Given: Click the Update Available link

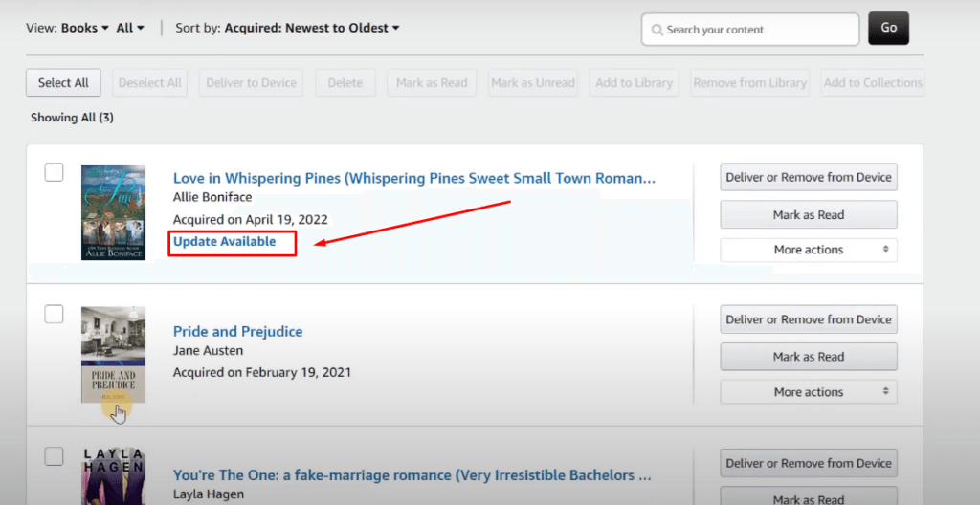Looking at the screenshot, I should [224, 241].
